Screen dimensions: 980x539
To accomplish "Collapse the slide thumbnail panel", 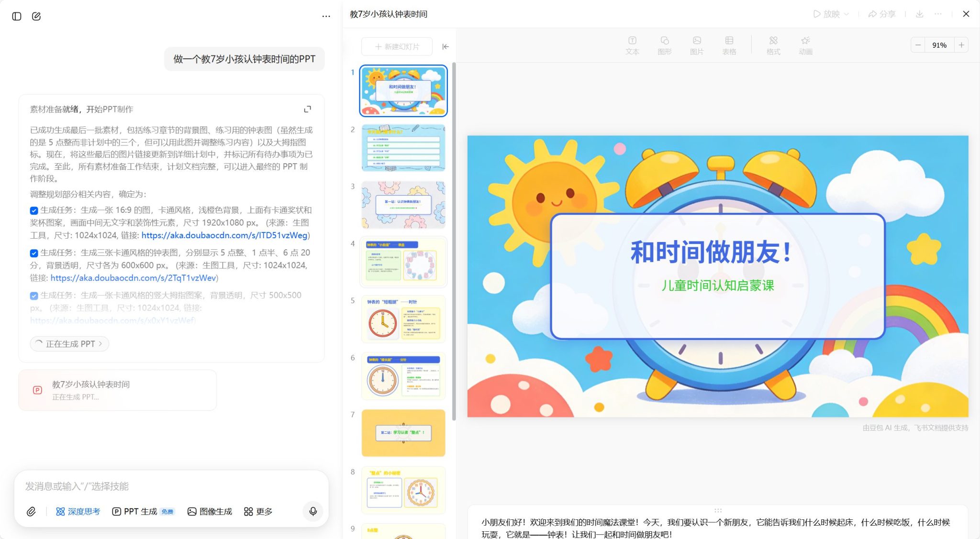I will click(x=445, y=46).
